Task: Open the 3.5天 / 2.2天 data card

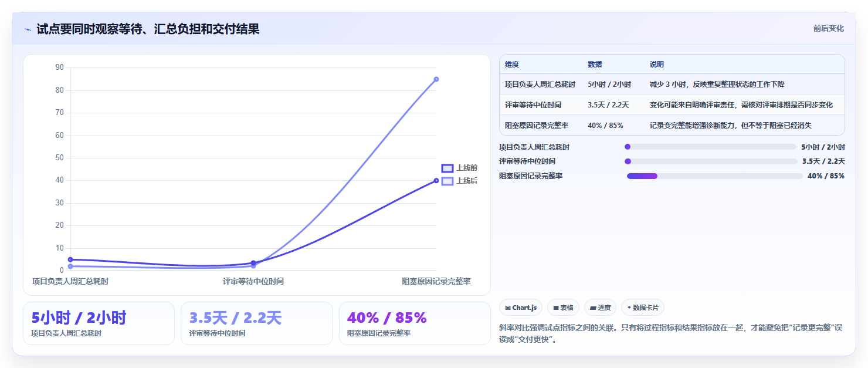Action: (x=256, y=323)
